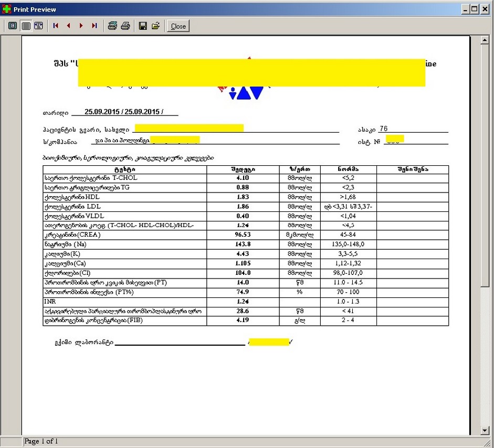Maximize the Print Preview window
Image resolution: width=494 pixels, height=448 pixels.
click(475, 9)
